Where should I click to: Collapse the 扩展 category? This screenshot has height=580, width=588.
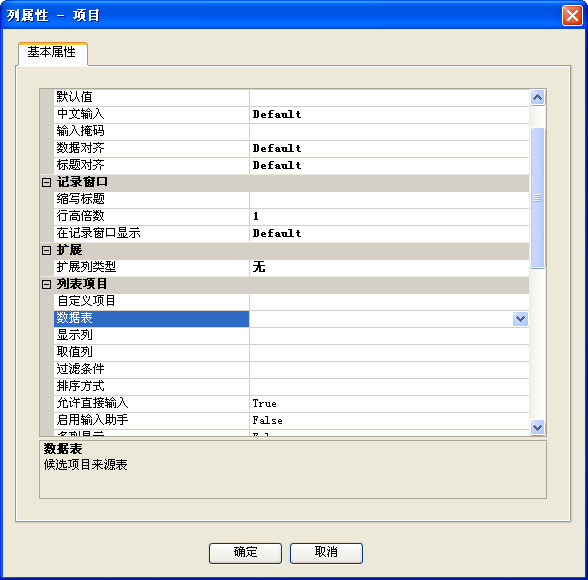coord(46,250)
